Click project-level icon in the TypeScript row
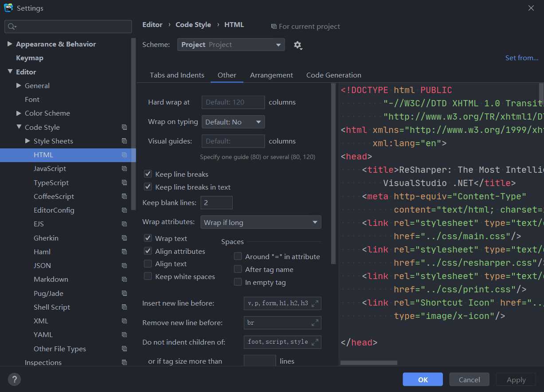Screen dimensions: 544x392 click(x=124, y=182)
